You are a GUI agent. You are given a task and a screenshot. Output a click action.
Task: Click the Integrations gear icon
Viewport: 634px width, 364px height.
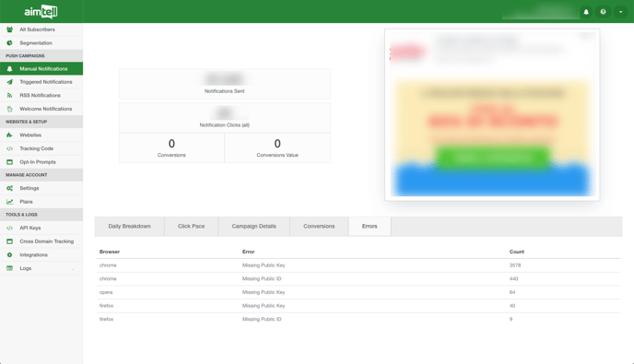10,254
